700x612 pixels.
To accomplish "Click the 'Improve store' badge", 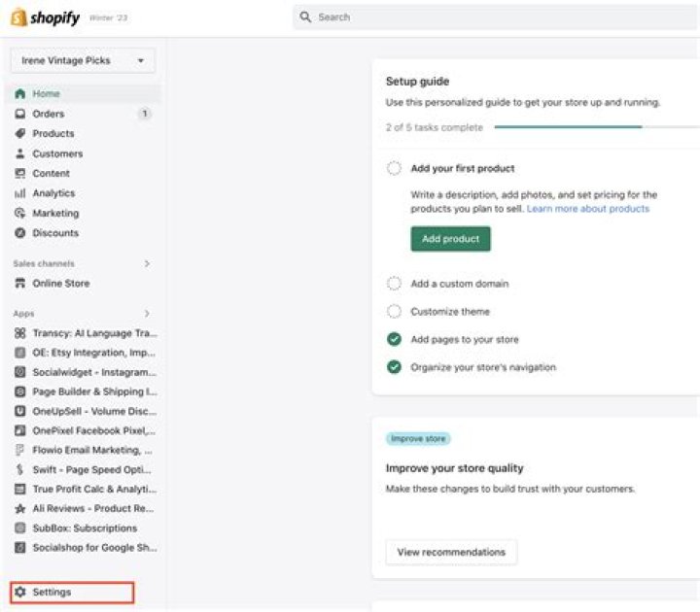I will (418, 439).
